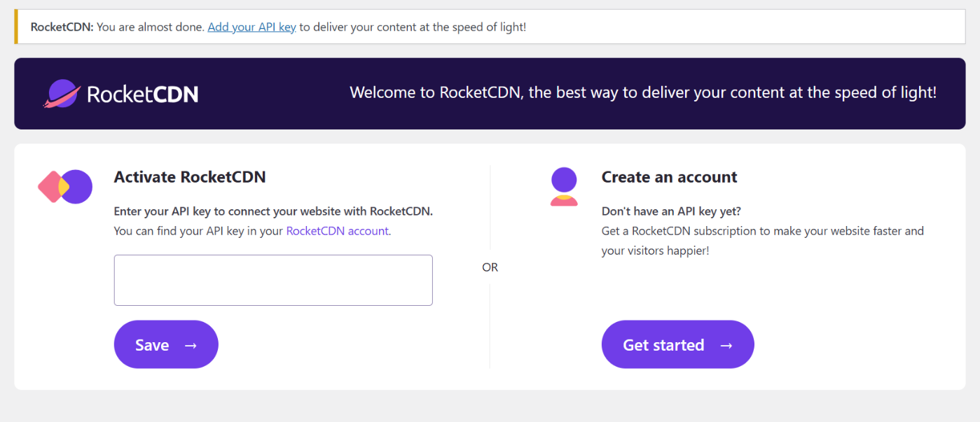This screenshot has height=422, width=980.
Task: Click the arrow icon in Get started button
Action: 726,344
